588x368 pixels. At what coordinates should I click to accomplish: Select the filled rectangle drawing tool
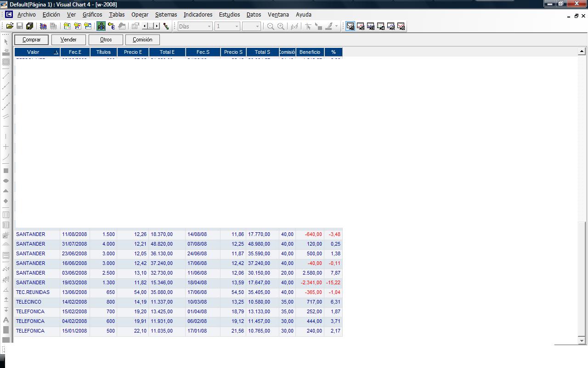click(6, 171)
